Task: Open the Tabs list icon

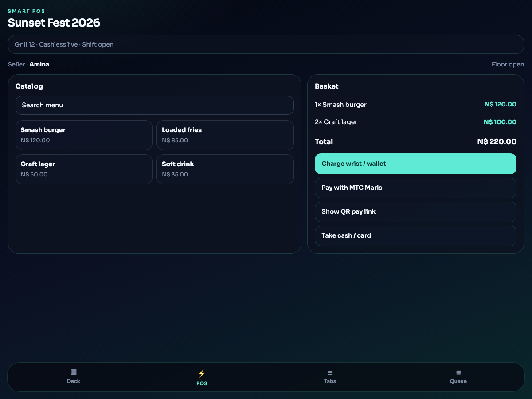Action: click(x=330, y=373)
